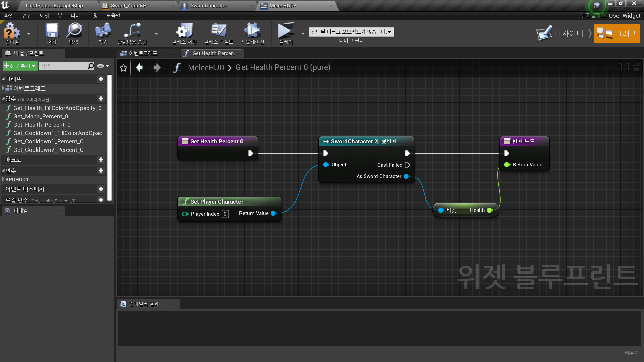Switch to the SwordCharacter tab
Image resolution: width=644 pixels, height=362 pixels.
coord(208,6)
